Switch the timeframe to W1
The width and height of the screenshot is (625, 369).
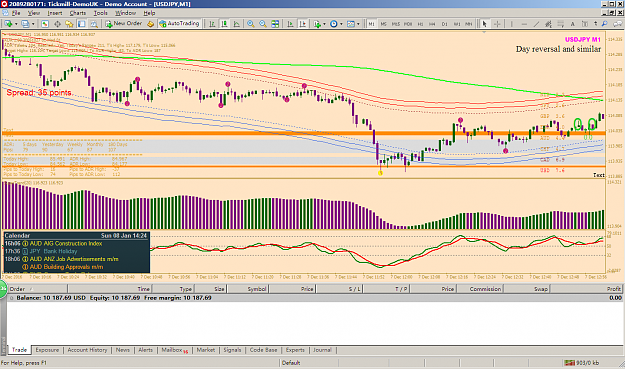457,24
